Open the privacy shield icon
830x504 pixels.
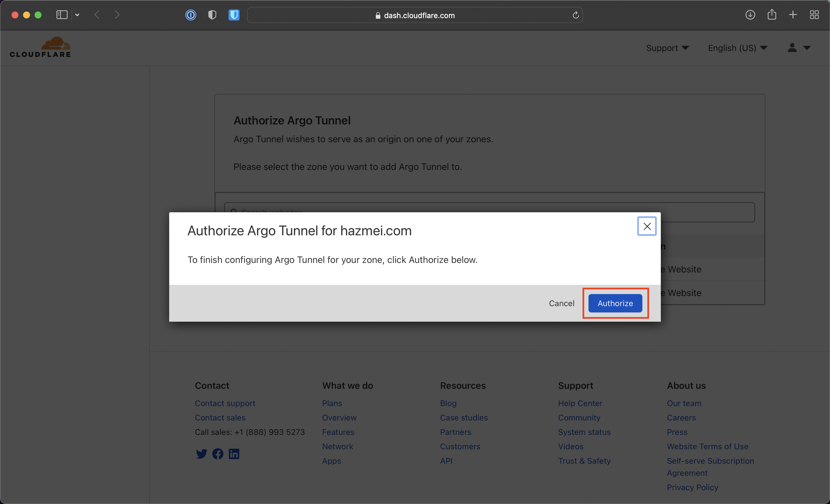pos(212,15)
